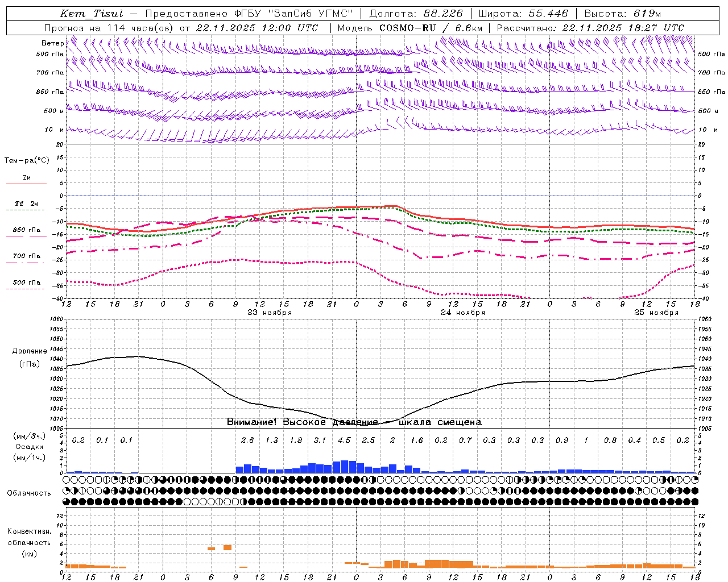Click the 0.8 precipitation value
This screenshot has width=728, height=582.
[x=610, y=440]
